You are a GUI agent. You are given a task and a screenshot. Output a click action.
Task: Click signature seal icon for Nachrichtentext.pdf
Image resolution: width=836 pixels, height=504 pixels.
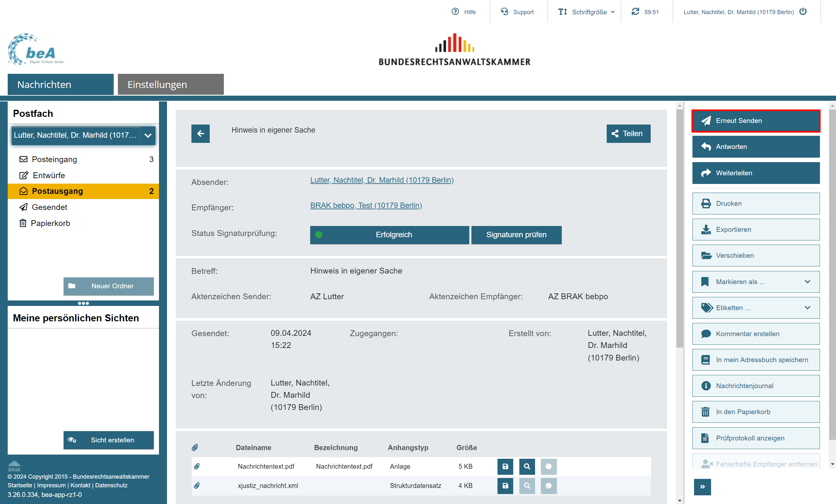[x=548, y=466]
